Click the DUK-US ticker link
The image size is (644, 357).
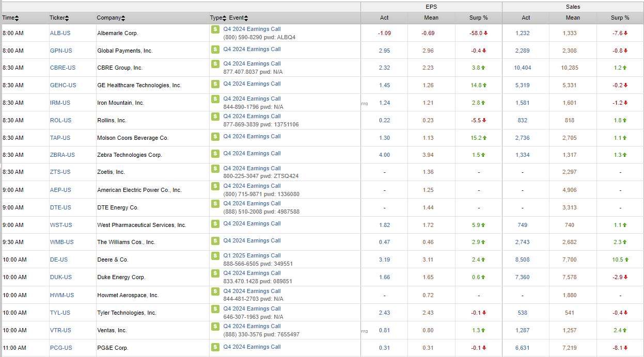point(61,277)
